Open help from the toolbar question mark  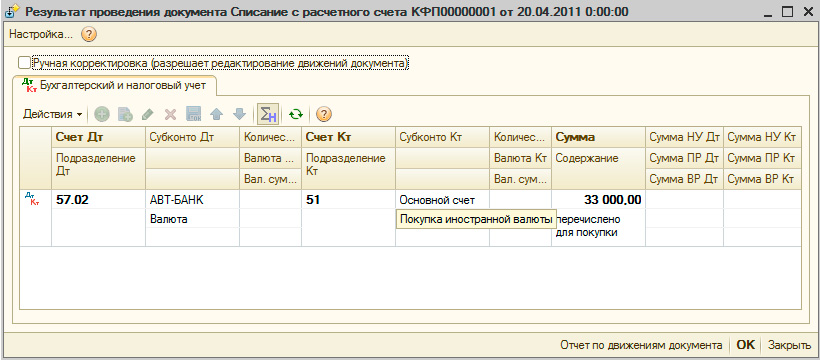coord(325,114)
